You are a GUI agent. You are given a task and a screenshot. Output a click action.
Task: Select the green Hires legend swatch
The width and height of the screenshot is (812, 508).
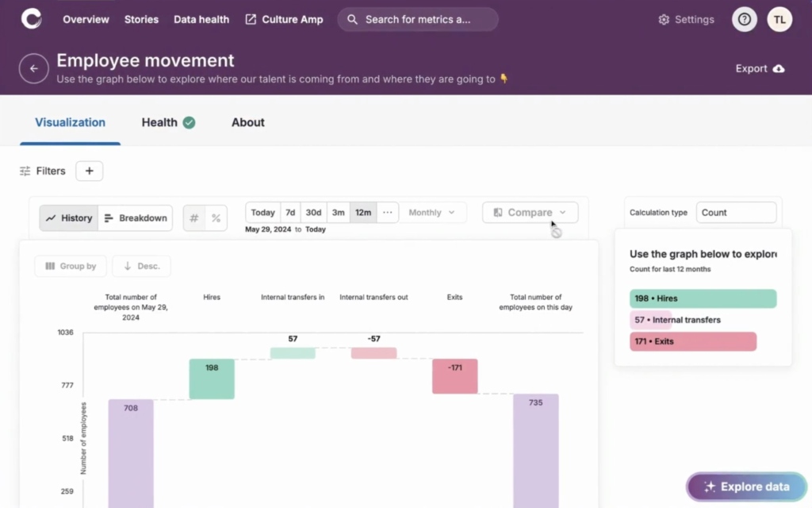pyautogui.click(x=703, y=298)
